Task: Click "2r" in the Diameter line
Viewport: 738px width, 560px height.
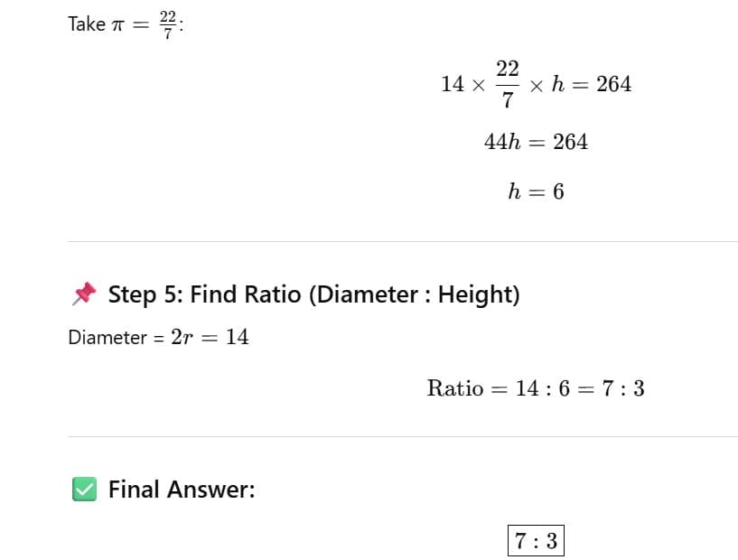Action: coord(181,338)
